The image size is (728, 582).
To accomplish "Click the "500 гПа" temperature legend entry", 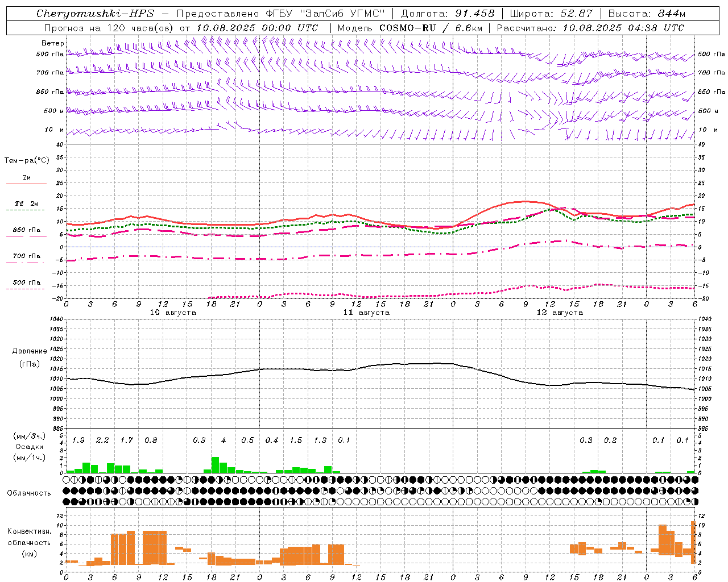I will click(x=27, y=282).
